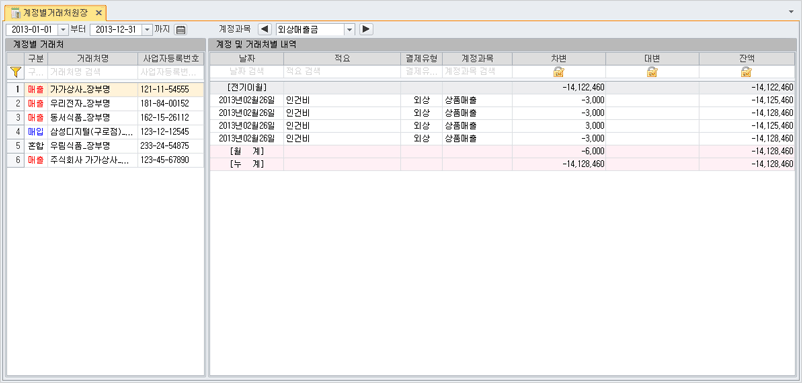Open the start date 2013-01-01 dropdown
The width and height of the screenshot is (802, 383).
63,30
